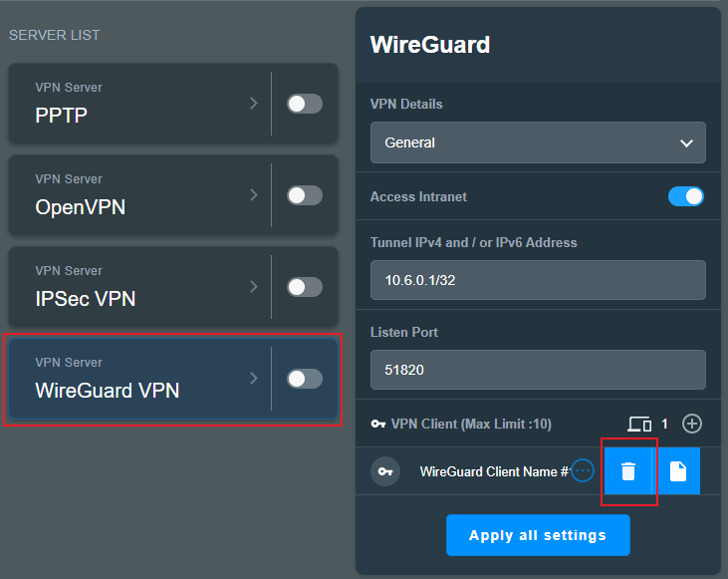Switch on the IPSec VPN server toggle
Screen dimensions: 728x579
[305, 287]
